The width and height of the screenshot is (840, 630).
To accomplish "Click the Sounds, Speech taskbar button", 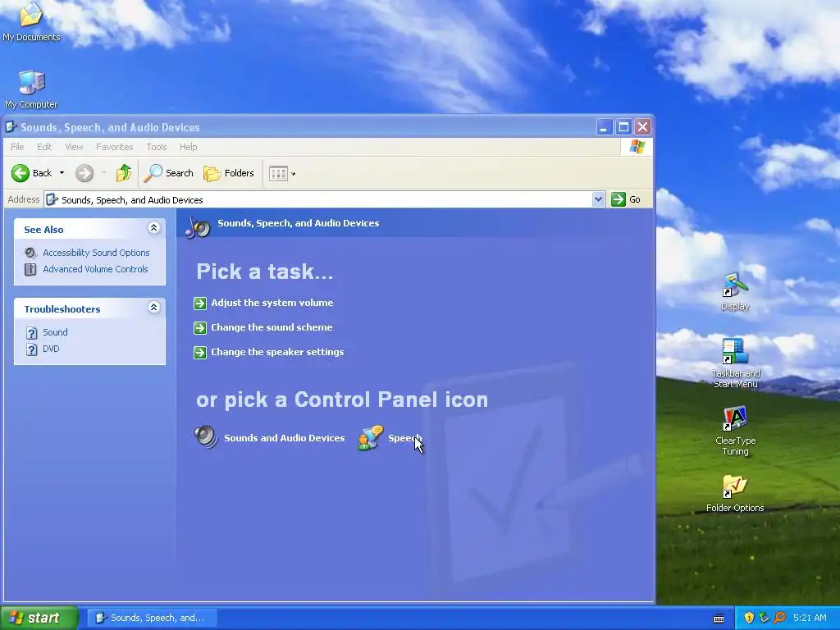I will [152, 618].
